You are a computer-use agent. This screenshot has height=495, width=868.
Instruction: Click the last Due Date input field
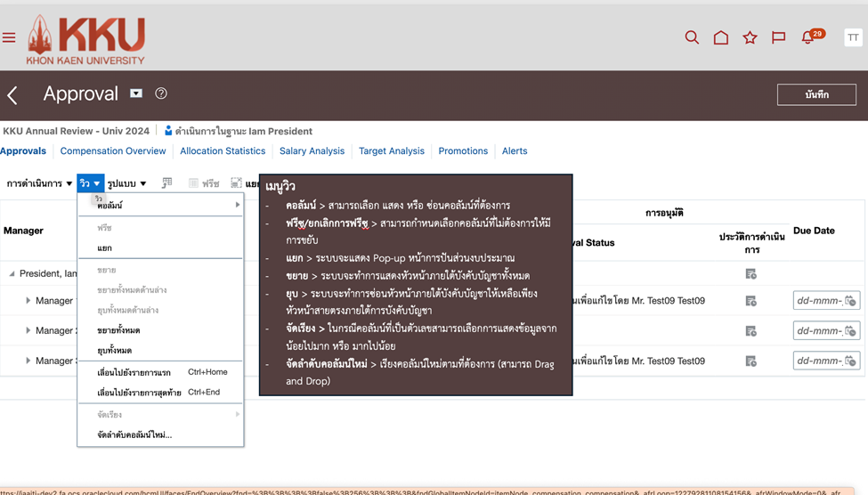point(819,361)
